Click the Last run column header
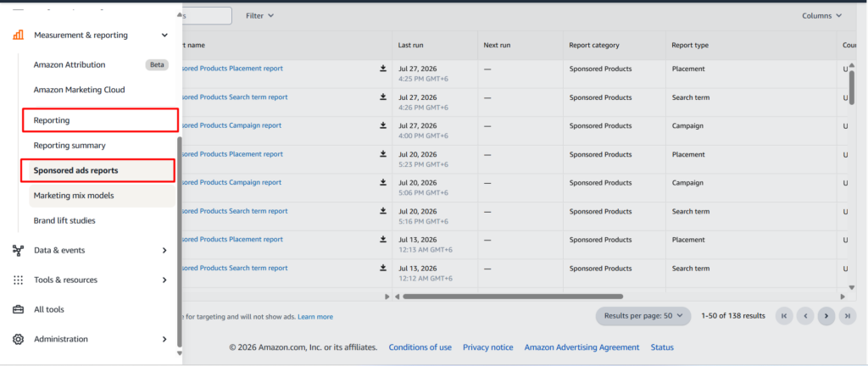868x366 pixels. 411,46
